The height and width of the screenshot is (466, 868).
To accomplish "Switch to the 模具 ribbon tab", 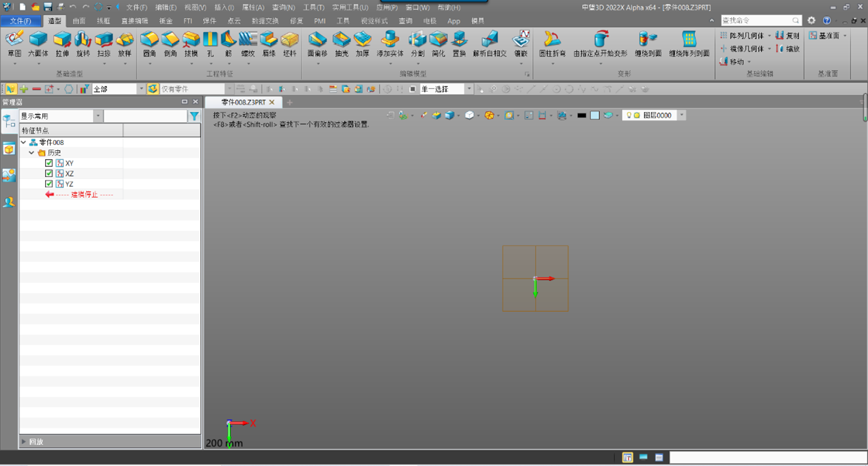I will (x=477, y=21).
